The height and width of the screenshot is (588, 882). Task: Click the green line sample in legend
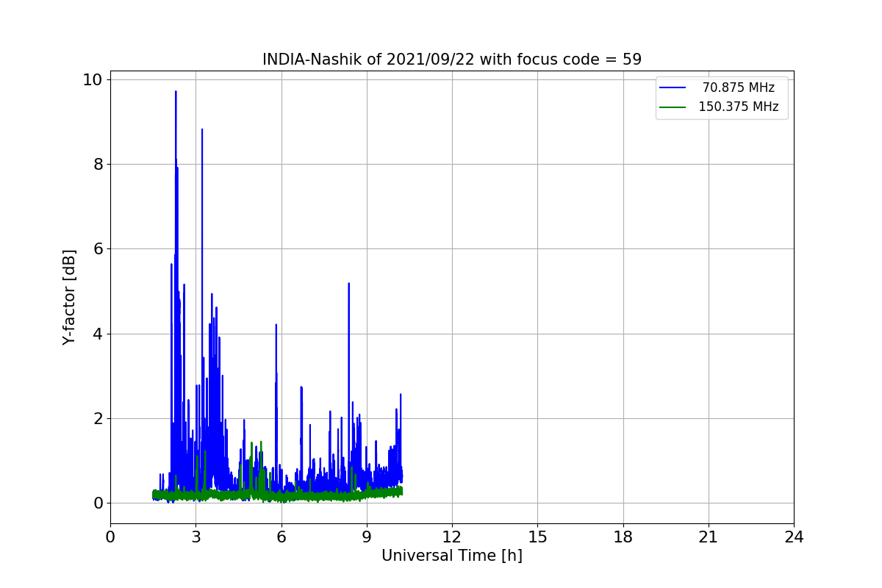(673, 107)
